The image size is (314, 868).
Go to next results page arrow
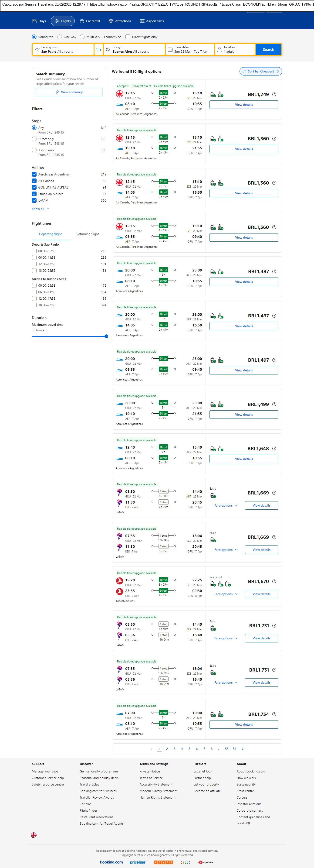point(243,748)
